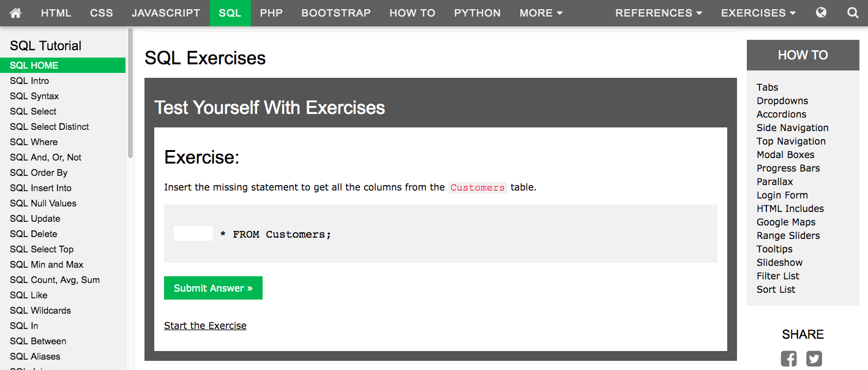868x370 pixels.
Task: Open Tabs how-to link
Action: coord(767,87)
